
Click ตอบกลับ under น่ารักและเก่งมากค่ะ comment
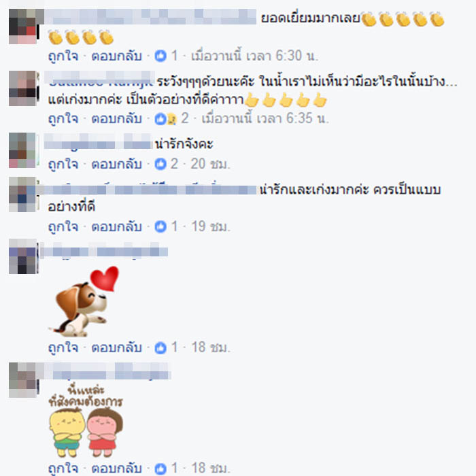tap(117, 226)
